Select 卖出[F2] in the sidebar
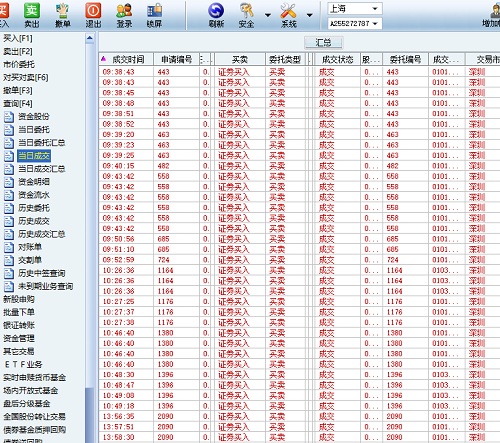Screen dimensions: 500x443 [18, 51]
